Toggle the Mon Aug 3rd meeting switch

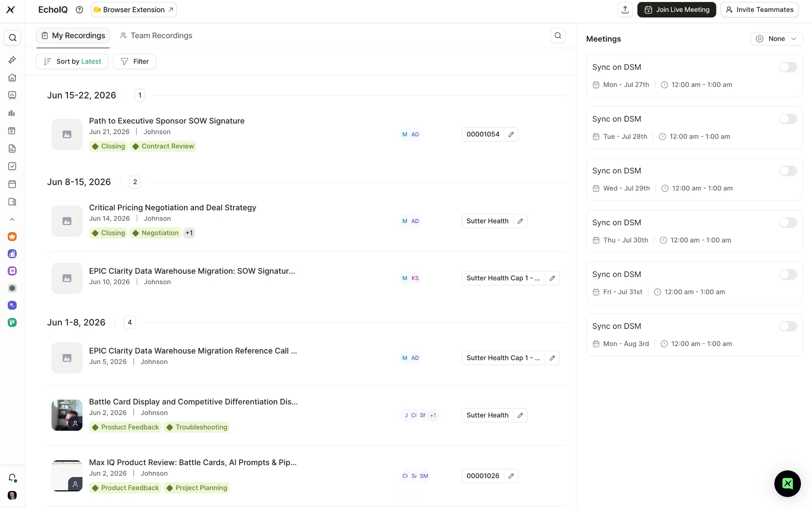pyautogui.click(x=788, y=326)
